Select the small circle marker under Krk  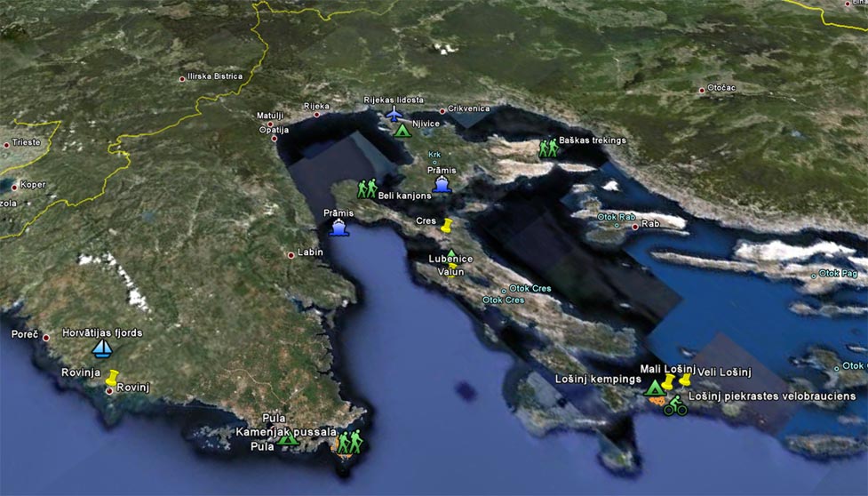(434, 162)
